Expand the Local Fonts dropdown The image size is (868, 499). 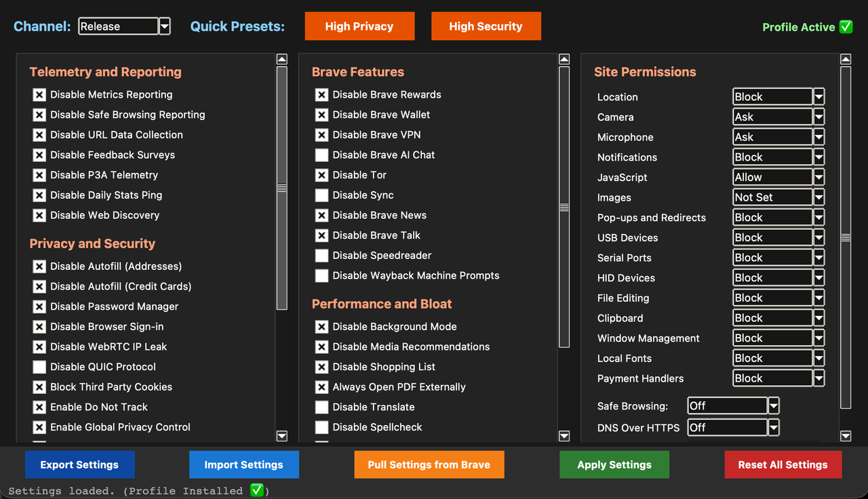[x=778, y=358]
